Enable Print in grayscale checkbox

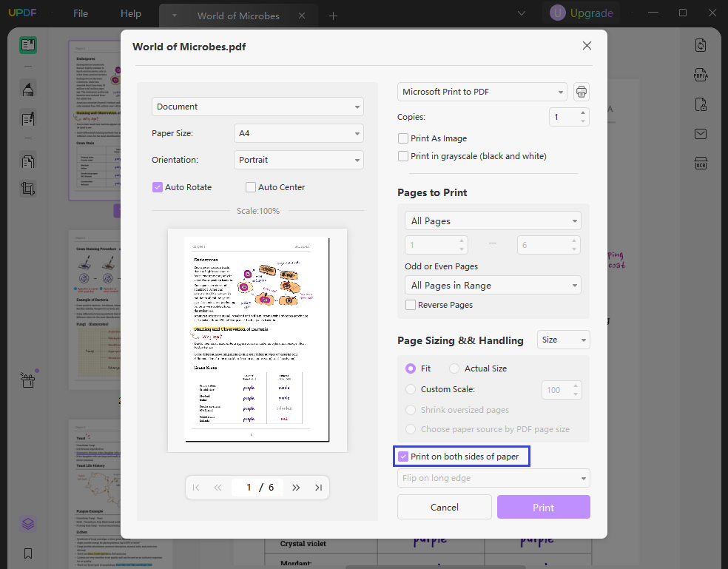tap(403, 156)
